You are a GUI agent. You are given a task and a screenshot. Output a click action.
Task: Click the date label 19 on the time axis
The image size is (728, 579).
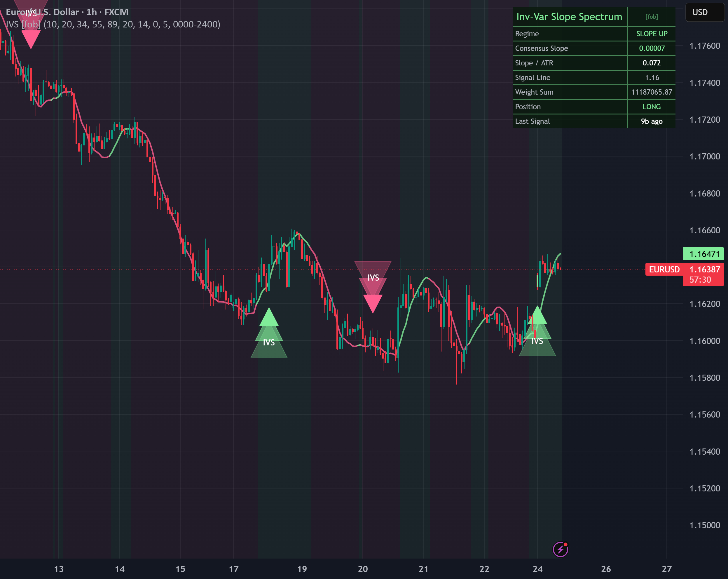(x=302, y=569)
